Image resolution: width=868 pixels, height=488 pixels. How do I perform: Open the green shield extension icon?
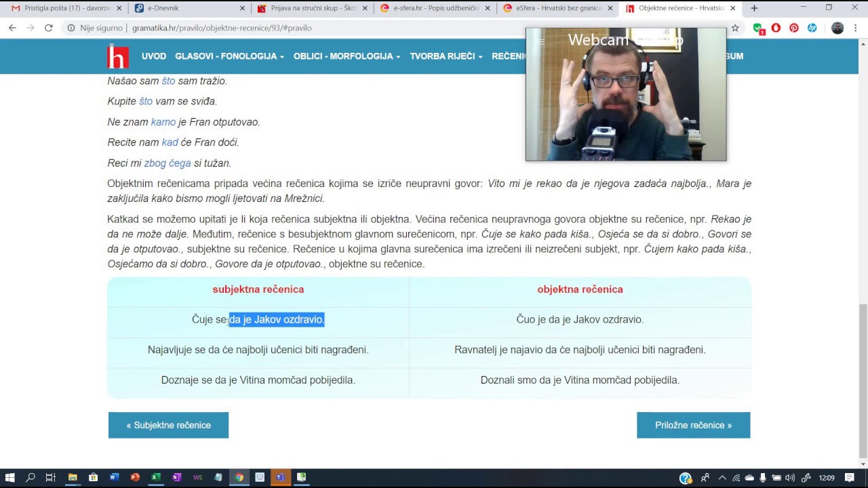(x=758, y=28)
